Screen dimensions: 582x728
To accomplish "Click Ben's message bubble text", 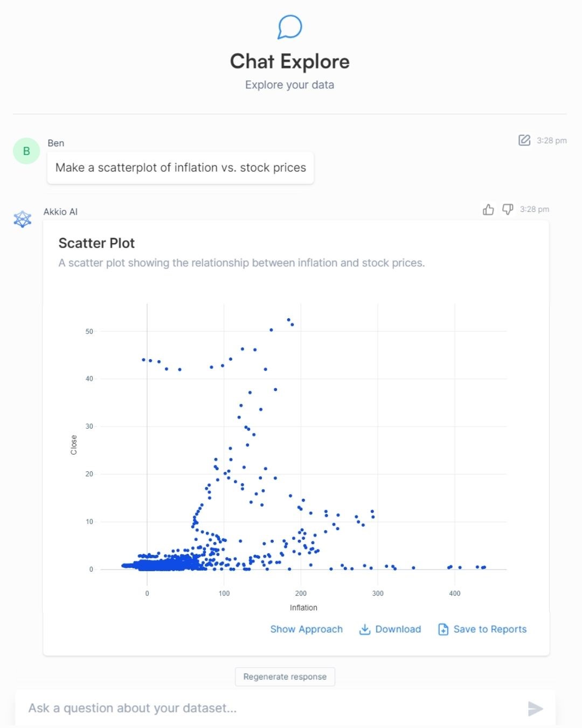I will pos(180,168).
